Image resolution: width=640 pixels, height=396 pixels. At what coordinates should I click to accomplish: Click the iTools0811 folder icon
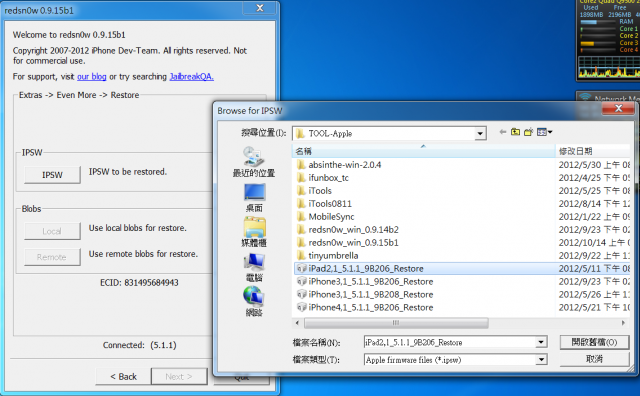[301, 204]
